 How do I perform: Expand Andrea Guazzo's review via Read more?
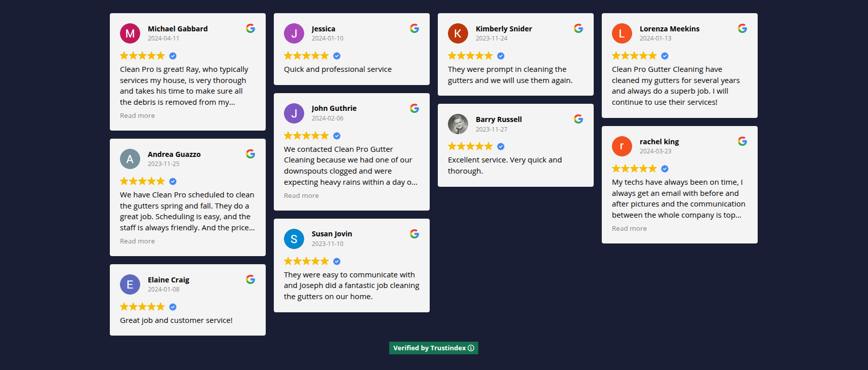pos(137,241)
